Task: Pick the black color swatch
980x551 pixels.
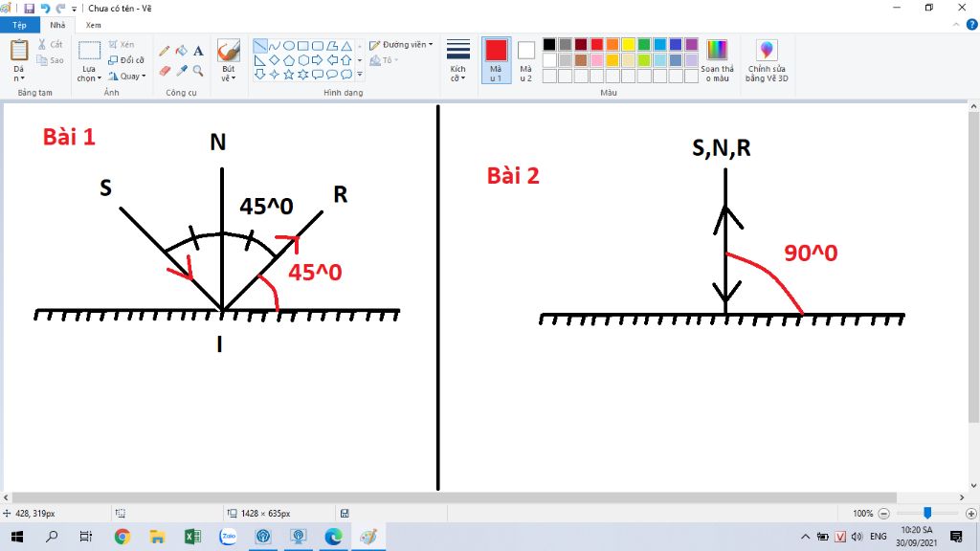Action: [x=549, y=44]
